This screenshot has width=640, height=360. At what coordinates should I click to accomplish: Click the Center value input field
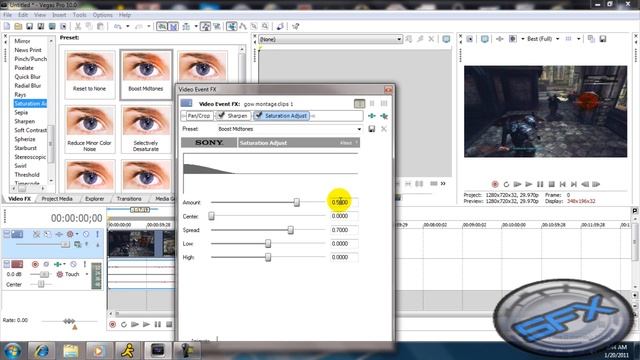coord(344,216)
